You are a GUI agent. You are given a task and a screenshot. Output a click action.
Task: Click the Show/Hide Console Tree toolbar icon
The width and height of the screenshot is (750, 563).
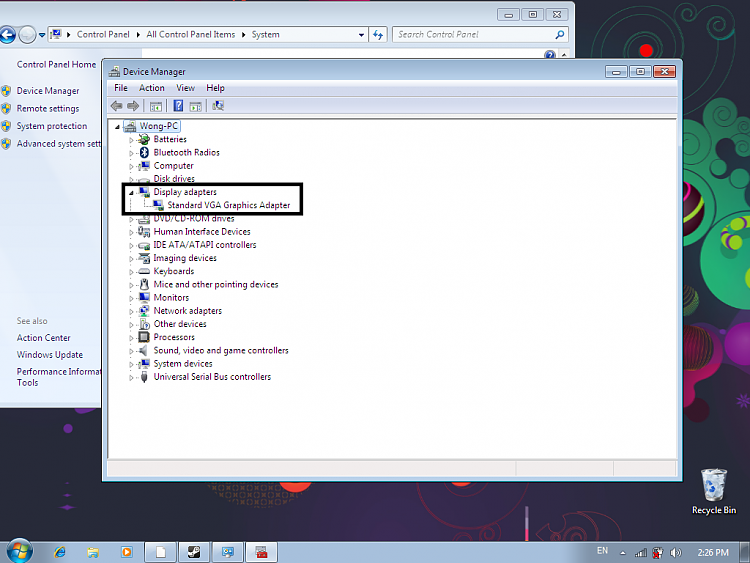[155, 106]
